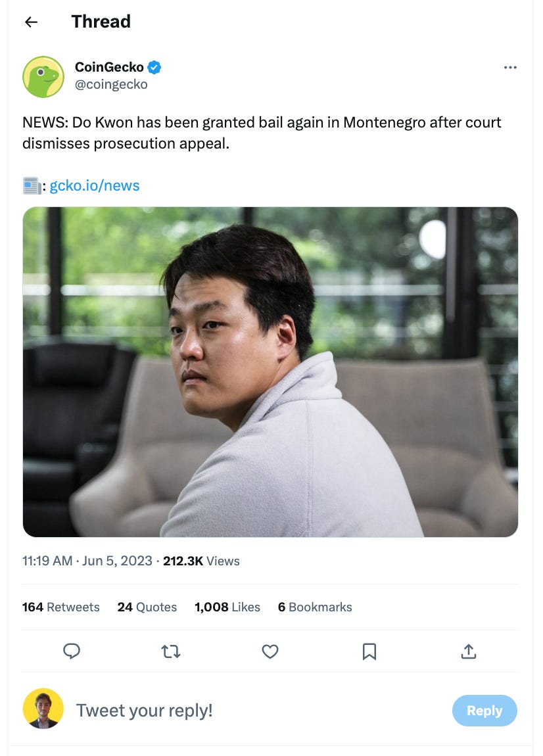Click the reply speech bubble icon
Viewport: 543px width, 756px height.
72,651
